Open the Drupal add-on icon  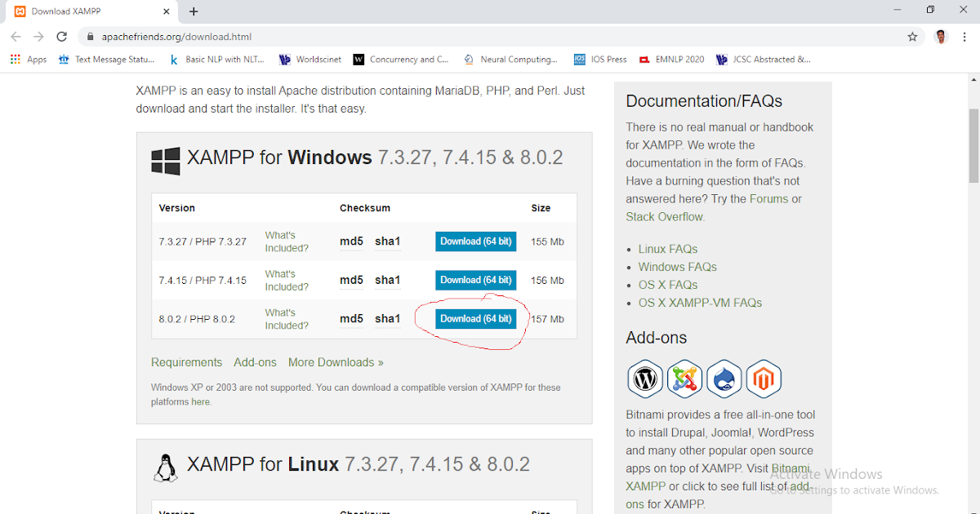coord(724,379)
